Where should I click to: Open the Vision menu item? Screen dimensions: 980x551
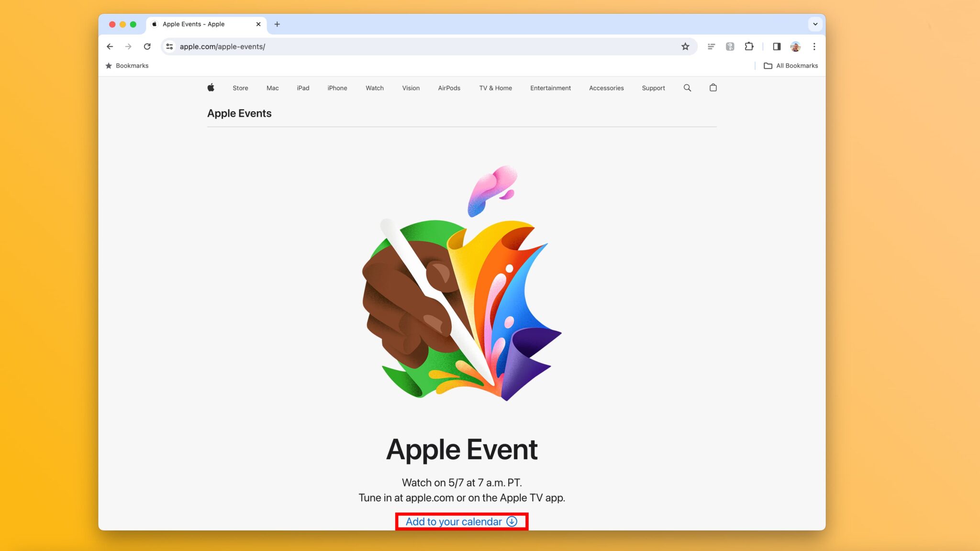tap(411, 88)
